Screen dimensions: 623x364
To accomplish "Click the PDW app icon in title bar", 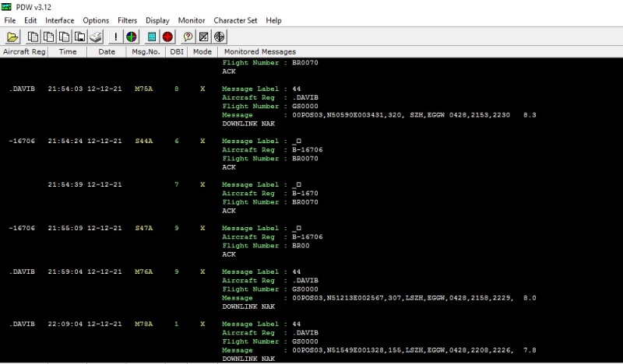I will click(7, 6).
